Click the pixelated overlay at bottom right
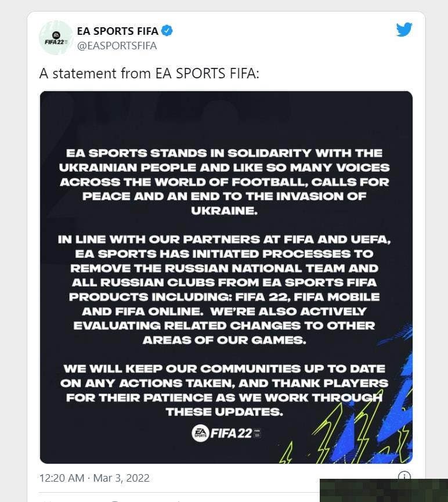Image resolution: width=448 pixels, height=502 pixels. tap(384, 490)
